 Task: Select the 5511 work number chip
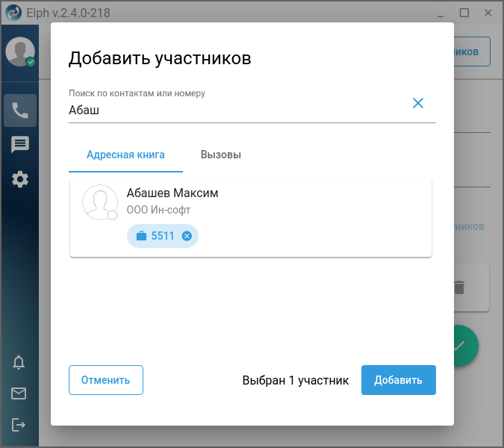[x=163, y=236]
